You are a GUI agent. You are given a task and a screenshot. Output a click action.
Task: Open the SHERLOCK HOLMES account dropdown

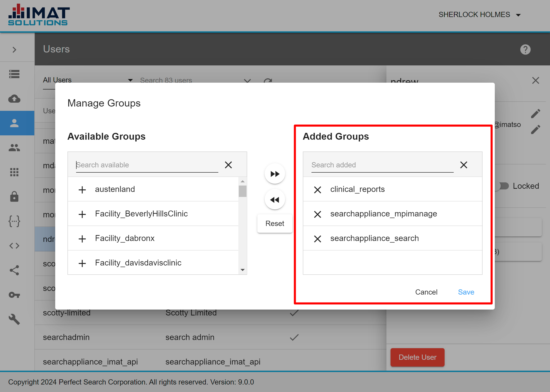coord(479,15)
